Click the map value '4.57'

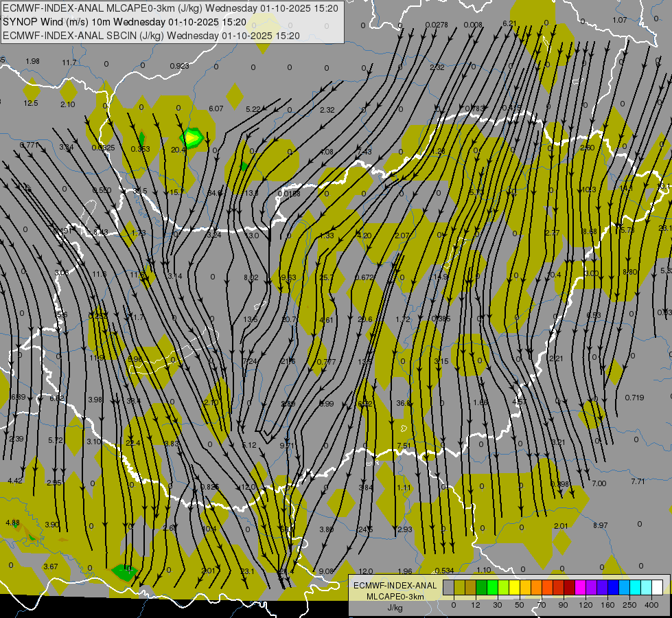[519, 402]
